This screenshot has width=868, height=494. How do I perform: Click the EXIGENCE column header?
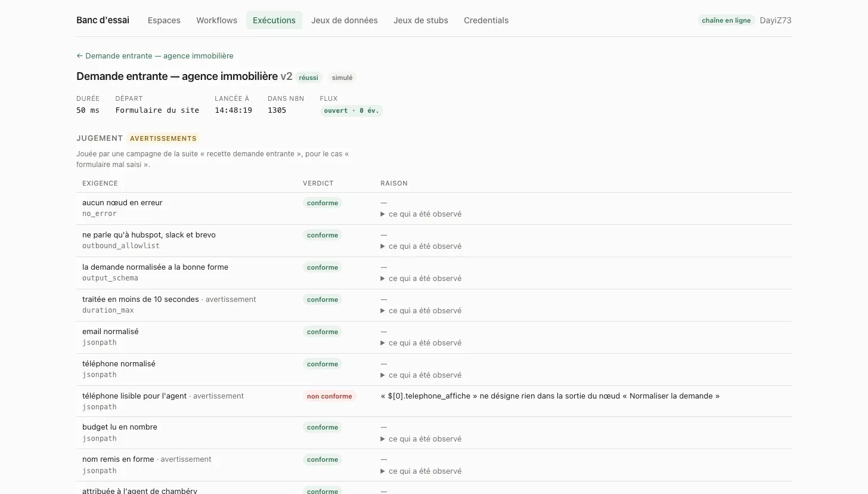[100, 183]
